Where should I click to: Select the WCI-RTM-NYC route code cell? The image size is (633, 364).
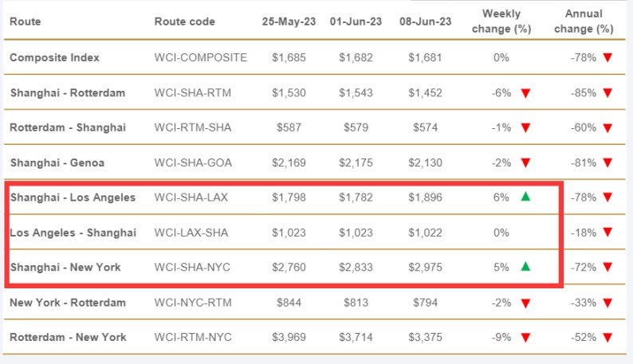pos(193,338)
